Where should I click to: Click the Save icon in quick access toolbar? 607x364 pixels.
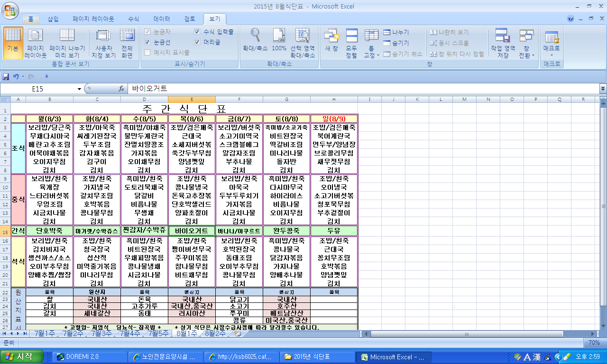coord(6,76)
